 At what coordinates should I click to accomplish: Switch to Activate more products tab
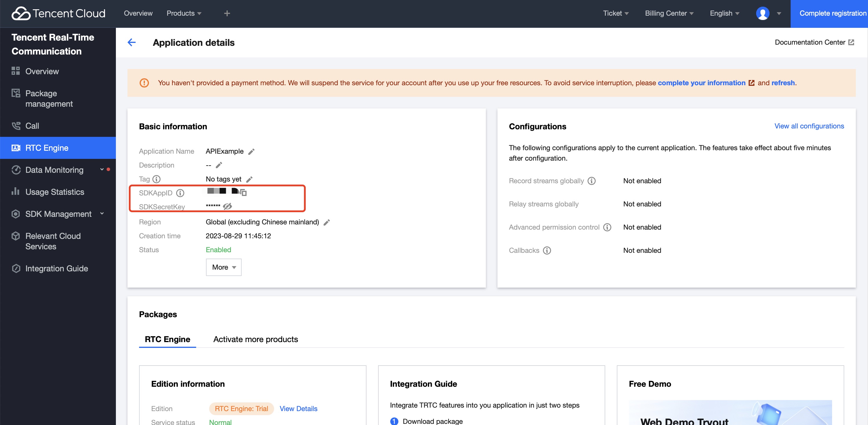(x=256, y=339)
